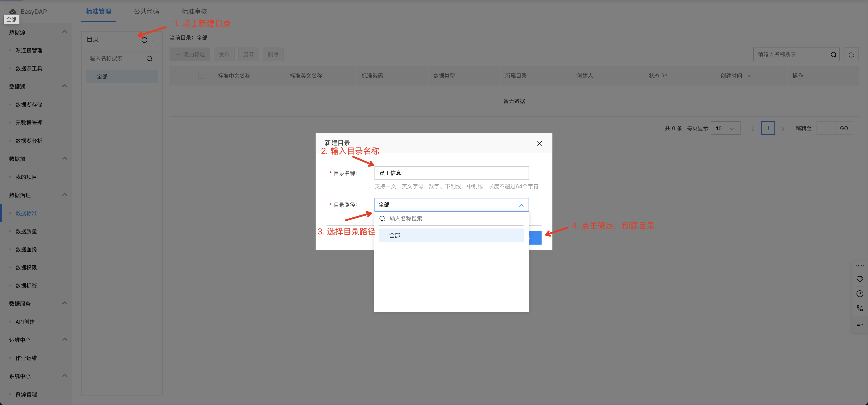This screenshot has width=868, height=405.
Task: Refresh the directory tree
Action: (x=144, y=40)
